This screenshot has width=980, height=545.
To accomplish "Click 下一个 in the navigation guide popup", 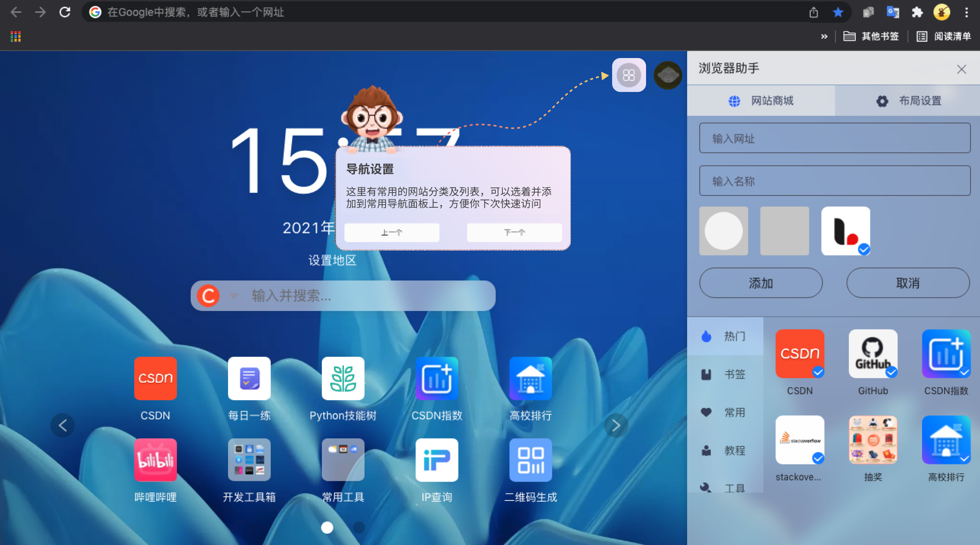I will [x=514, y=232].
